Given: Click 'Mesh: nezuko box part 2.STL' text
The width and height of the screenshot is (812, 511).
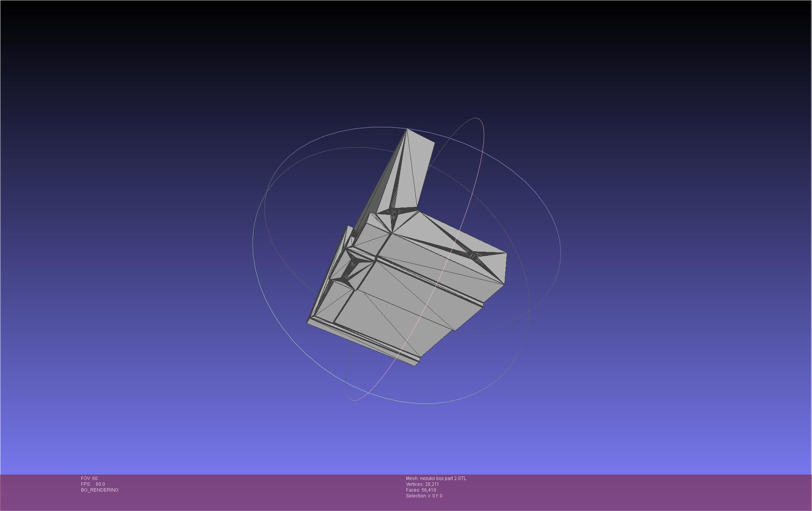Looking at the screenshot, I should (436, 478).
